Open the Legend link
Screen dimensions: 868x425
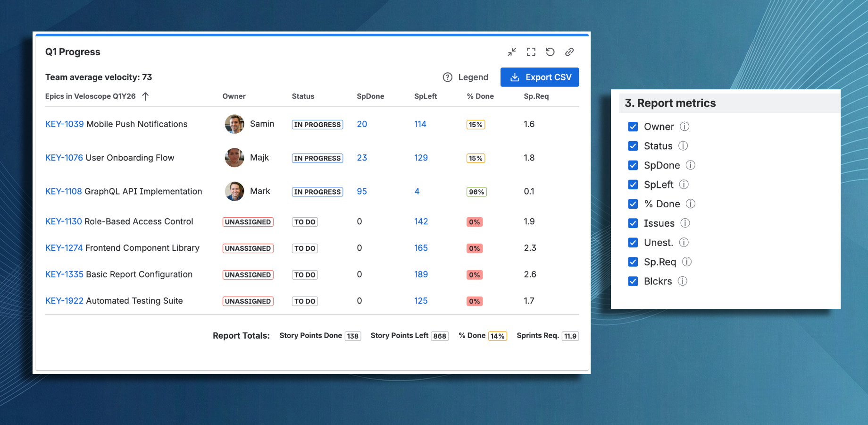pyautogui.click(x=473, y=77)
